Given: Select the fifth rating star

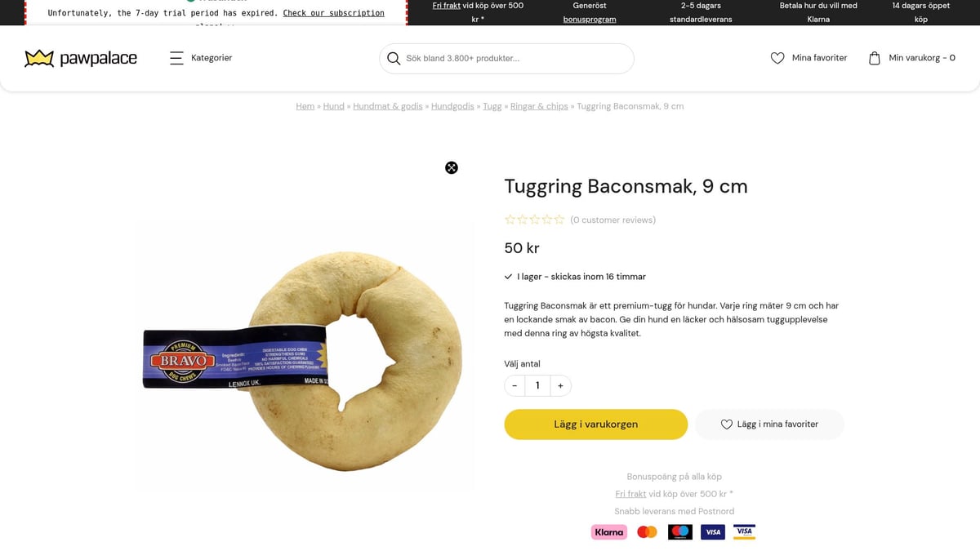Looking at the screenshot, I should [559, 219].
